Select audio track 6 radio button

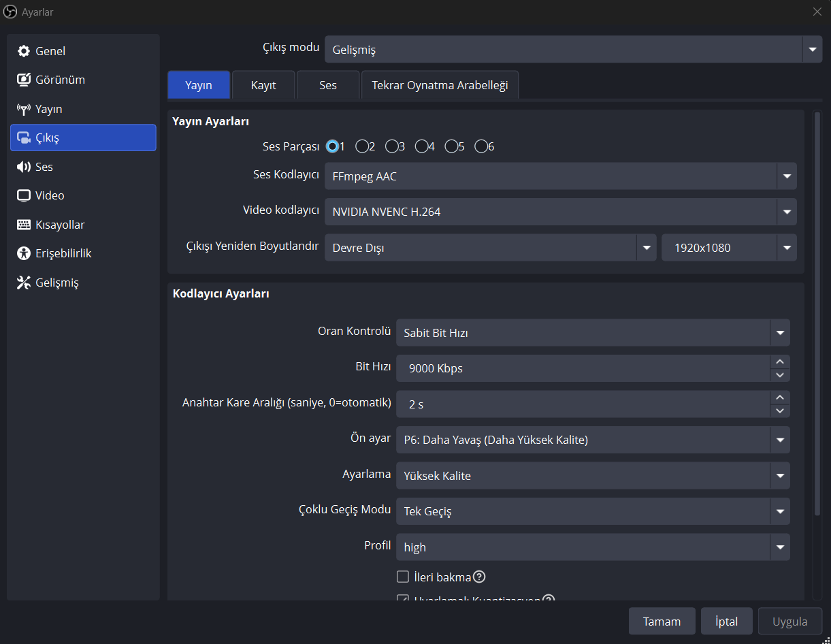pyautogui.click(x=480, y=146)
